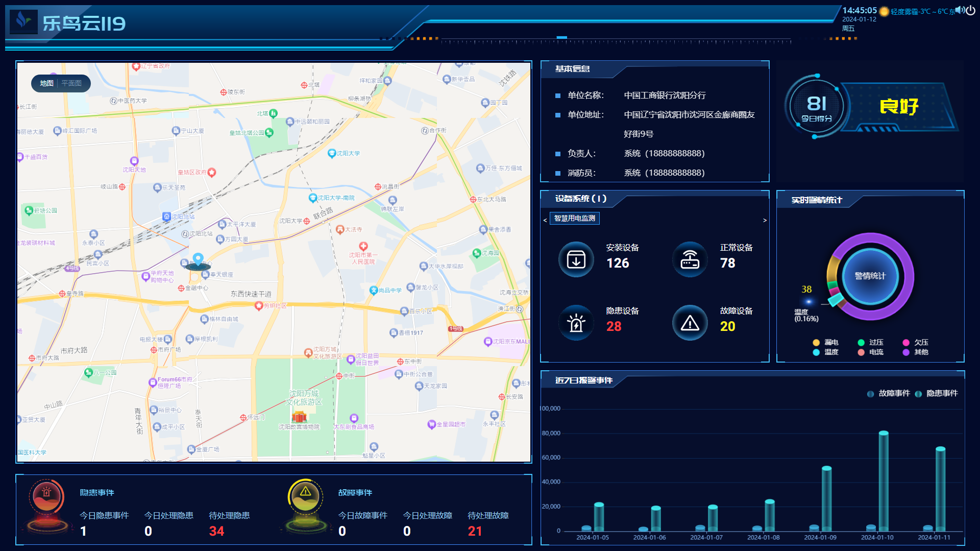Switch to 地图 map view
The width and height of the screenshot is (980, 551).
click(x=46, y=83)
